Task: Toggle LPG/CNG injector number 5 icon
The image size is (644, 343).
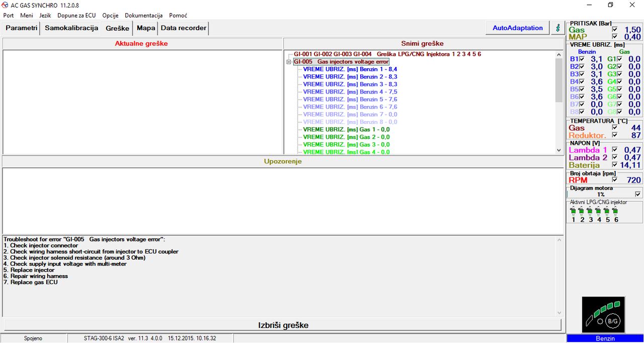Action: (607, 211)
